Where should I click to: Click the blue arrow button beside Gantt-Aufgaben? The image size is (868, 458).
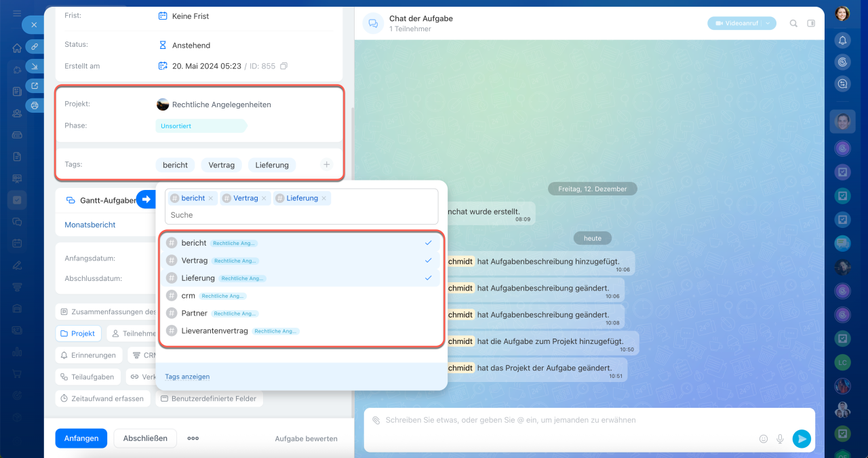coord(146,199)
